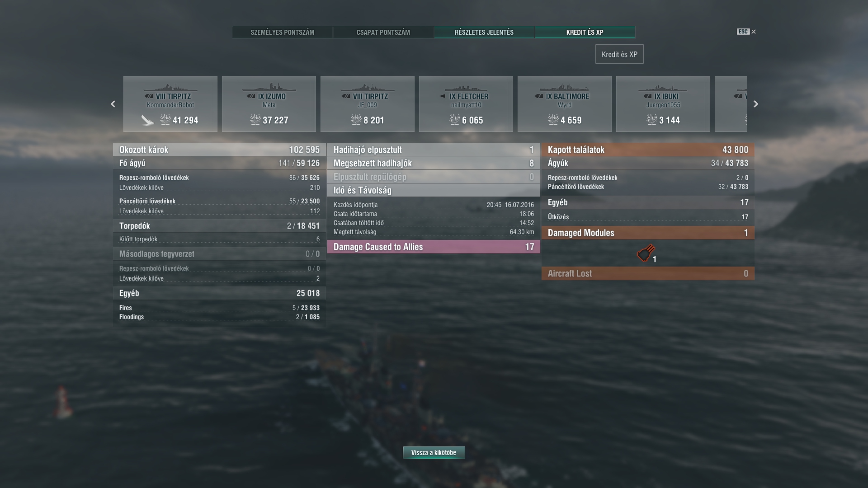This screenshot has height=488, width=868.
Task: Click the damaged torpedo tube module icon
Action: coord(646,253)
